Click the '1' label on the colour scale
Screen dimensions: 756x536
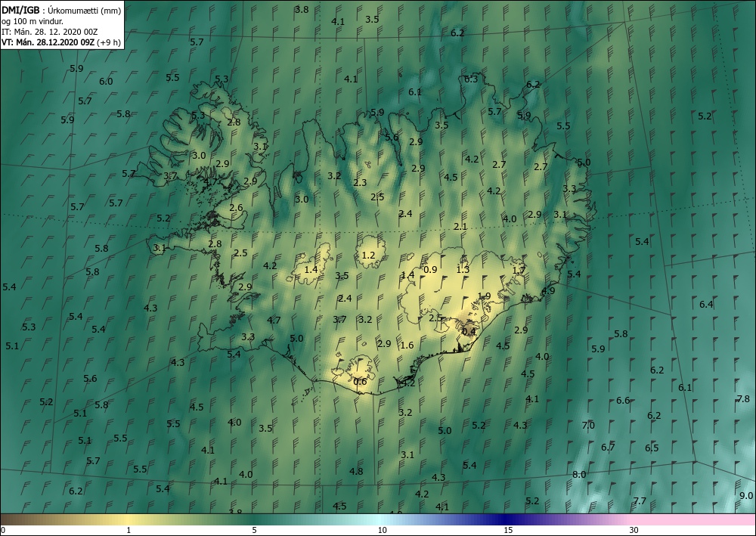(x=129, y=531)
